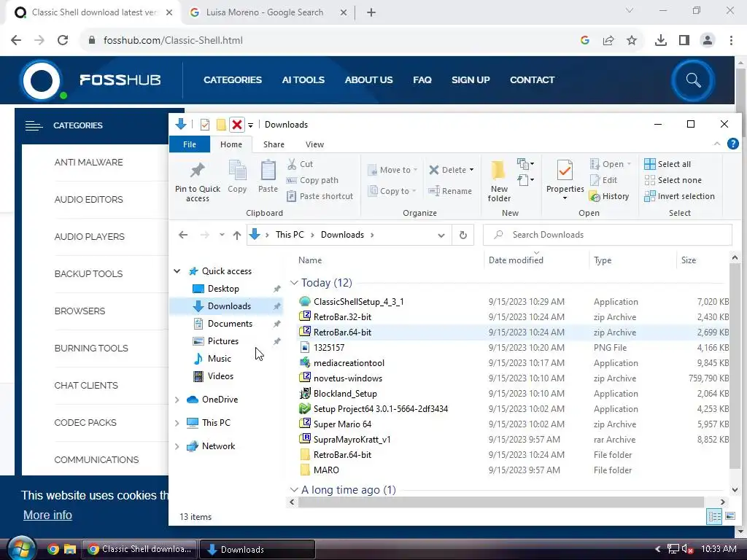This screenshot has width=747, height=560.
Task: Click the Chrome address bar URL
Action: (174, 41)
